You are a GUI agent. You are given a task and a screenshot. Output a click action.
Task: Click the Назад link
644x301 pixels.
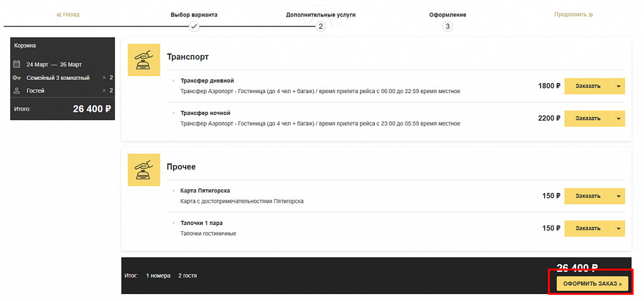coord(68,14)
